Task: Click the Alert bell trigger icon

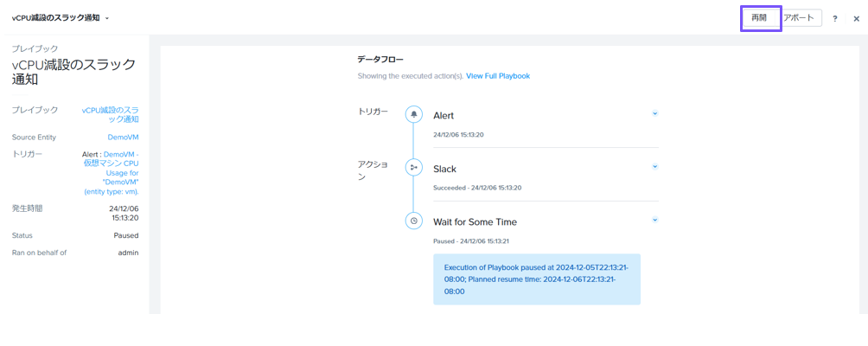Action: coord(413,114)
